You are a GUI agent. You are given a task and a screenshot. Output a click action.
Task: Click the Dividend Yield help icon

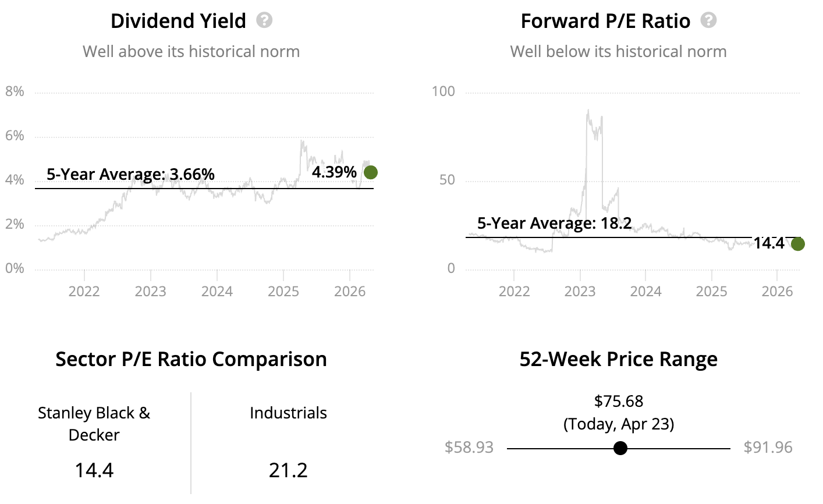[x=264, y=20]
